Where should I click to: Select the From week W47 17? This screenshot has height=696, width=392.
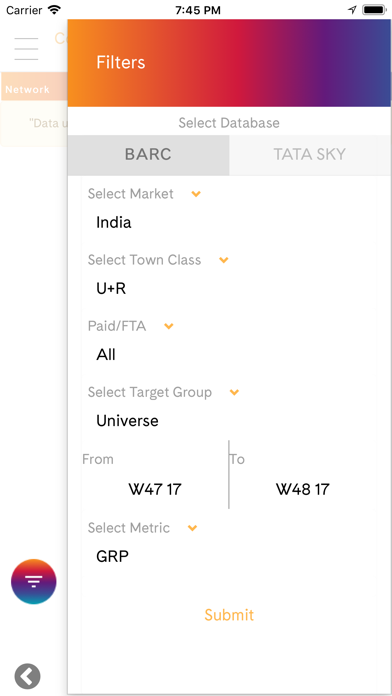(x=155, y=490)
